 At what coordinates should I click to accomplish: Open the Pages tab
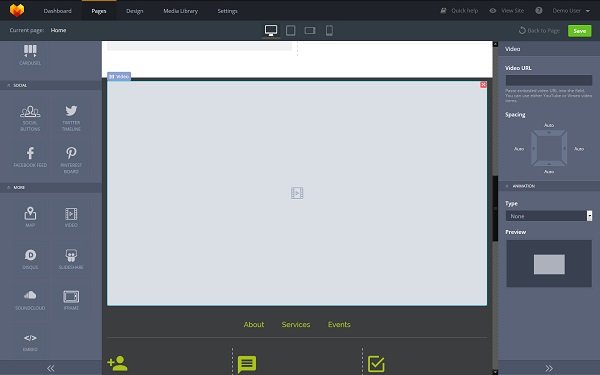(x=99, y=11)
